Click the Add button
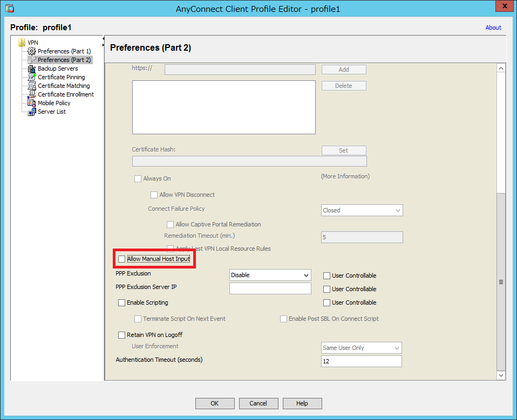Screen dimensions: 517x420 [344, 70]
